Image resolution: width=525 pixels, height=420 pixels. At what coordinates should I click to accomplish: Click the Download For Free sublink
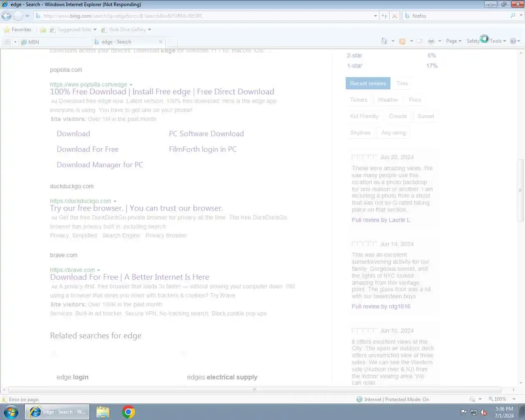tap(87, 149)
